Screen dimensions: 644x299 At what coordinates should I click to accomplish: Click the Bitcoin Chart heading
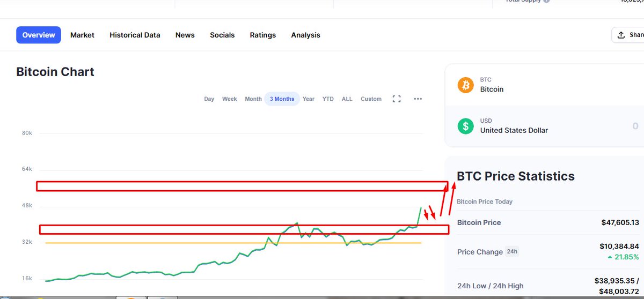[55, 72]
